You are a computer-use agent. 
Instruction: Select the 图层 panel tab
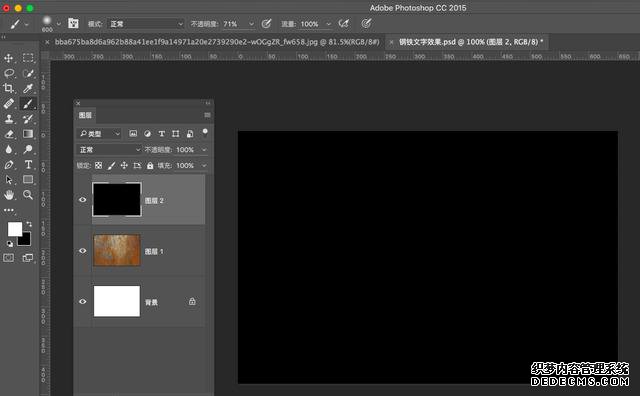point(85,115)
